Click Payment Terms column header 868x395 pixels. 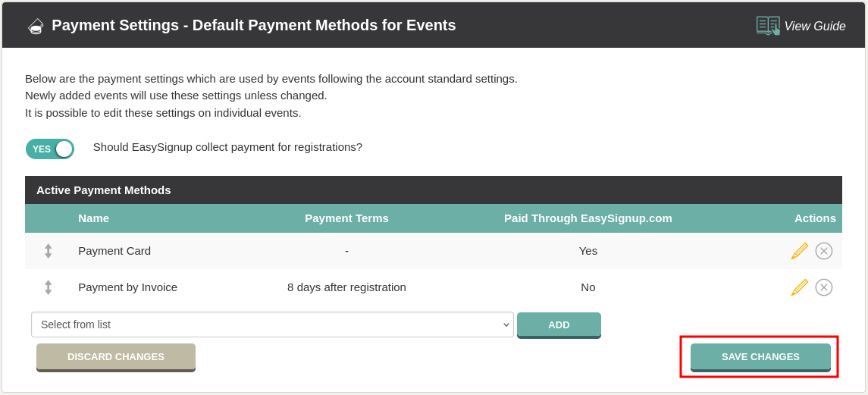click(346, 218)
